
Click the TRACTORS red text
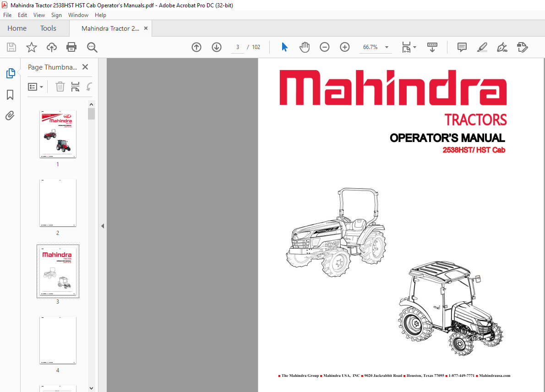coord(475,120)
